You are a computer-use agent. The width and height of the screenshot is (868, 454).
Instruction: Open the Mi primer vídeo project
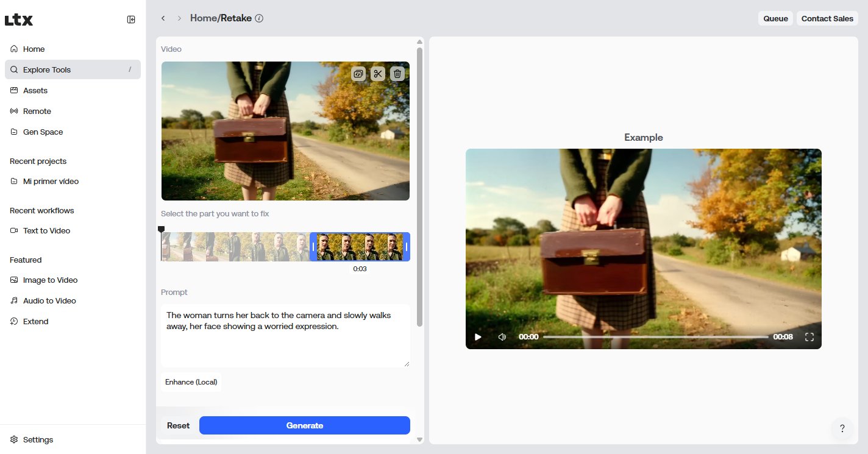tap(73, 181)
